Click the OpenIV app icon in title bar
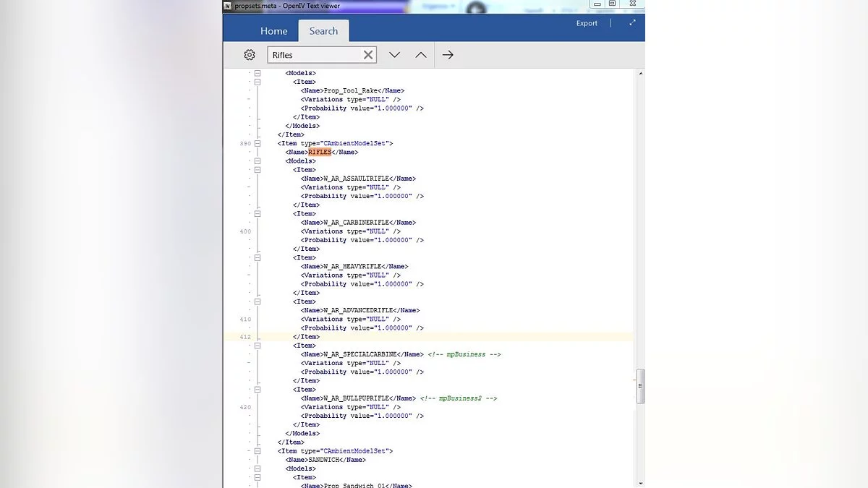 pyautogui.click(x=228, y=6)
